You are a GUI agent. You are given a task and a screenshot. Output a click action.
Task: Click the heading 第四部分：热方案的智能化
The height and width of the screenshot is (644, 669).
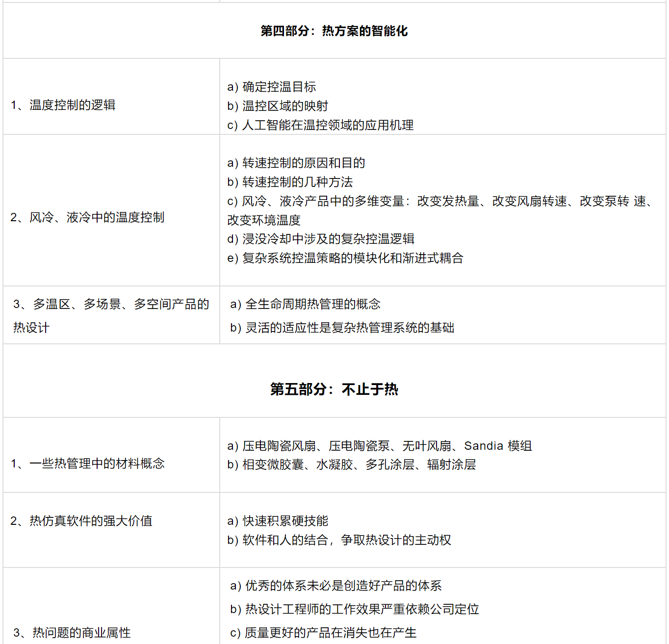[x=334, y=31]
